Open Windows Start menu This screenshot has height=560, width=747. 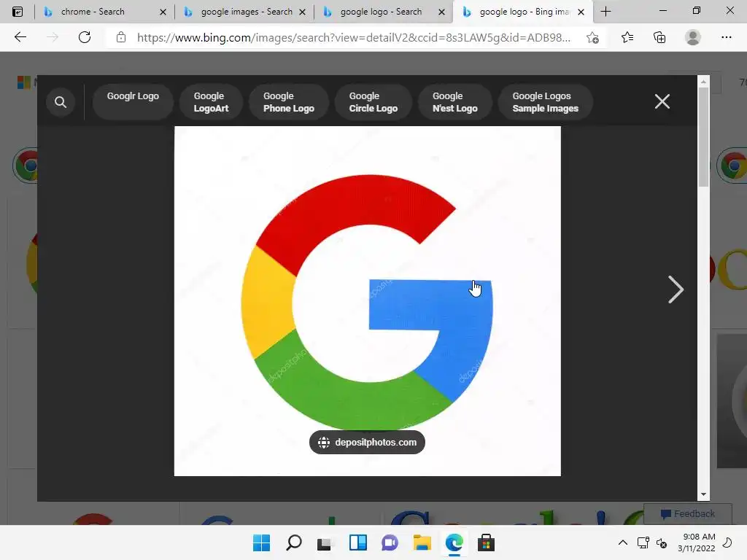pyautogui.click(x=261, y=542)
